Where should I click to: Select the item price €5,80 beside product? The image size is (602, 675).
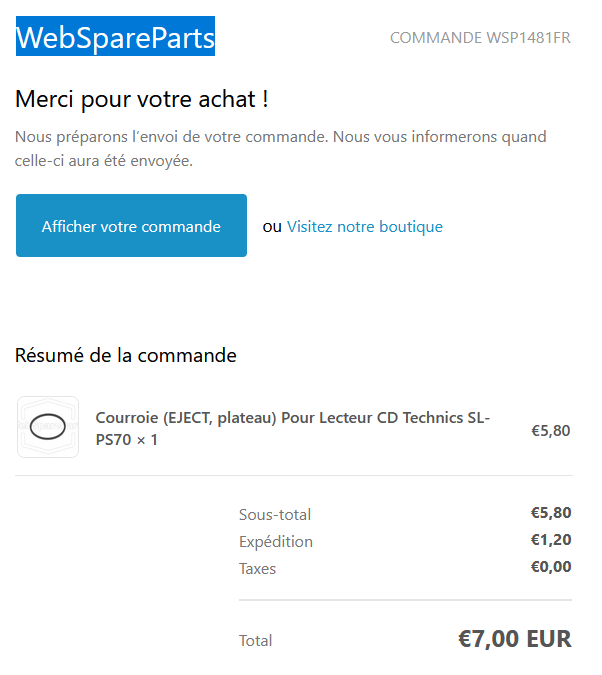(x=551, y=430)
